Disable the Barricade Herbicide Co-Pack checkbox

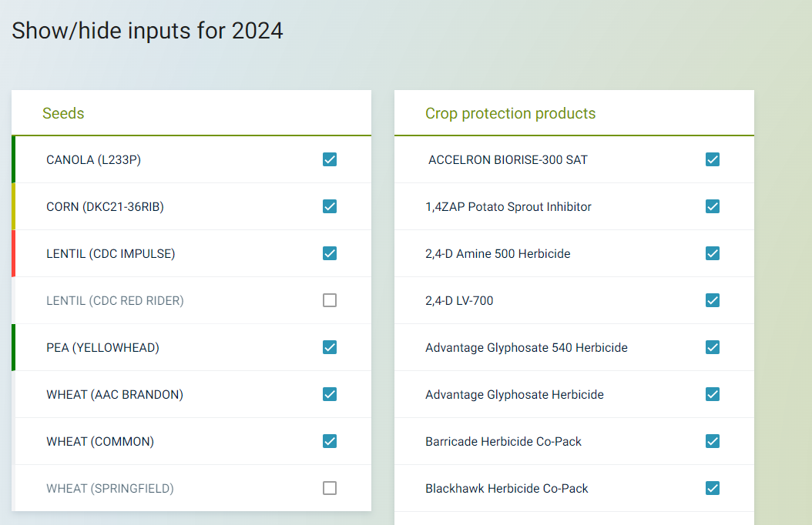[713, 441]
